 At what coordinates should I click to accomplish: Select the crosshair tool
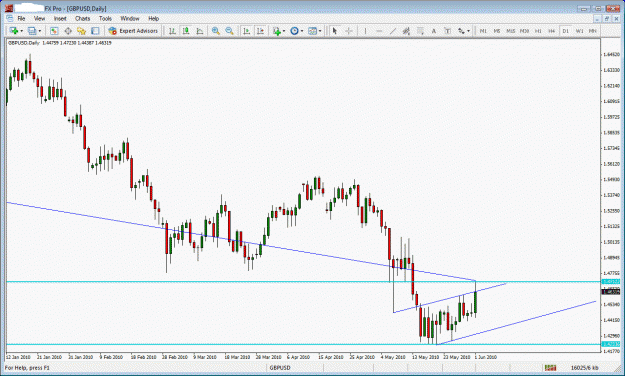pyautogui.click(x=348, y=31)
